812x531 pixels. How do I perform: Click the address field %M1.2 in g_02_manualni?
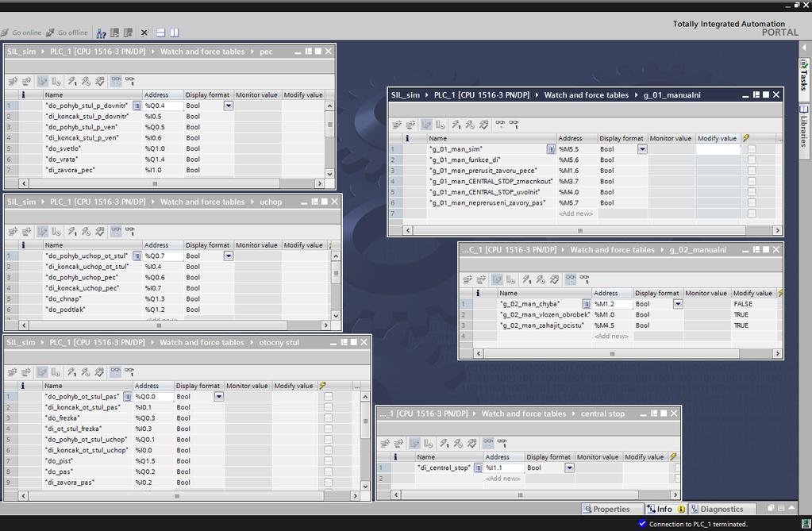613,304
